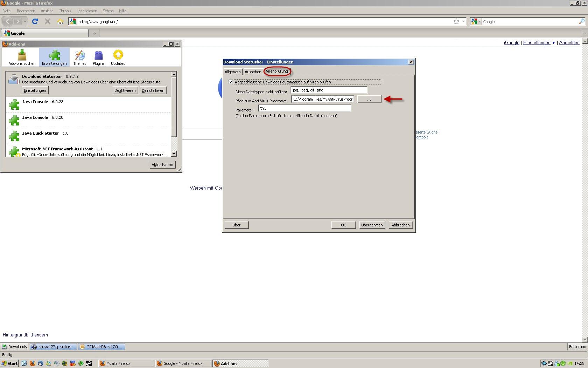Screen dimensions: 588x368
Task: Click the Deaktivieren button
Action: tap(125, 90)
